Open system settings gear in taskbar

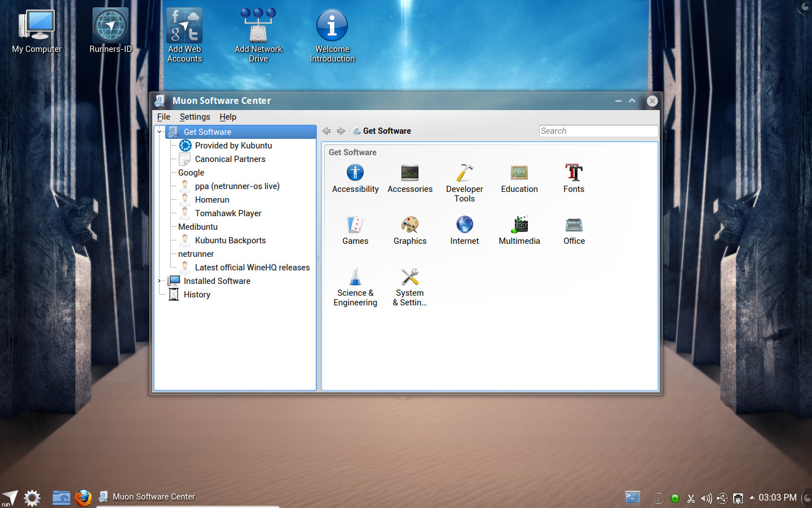pos(32,498)
